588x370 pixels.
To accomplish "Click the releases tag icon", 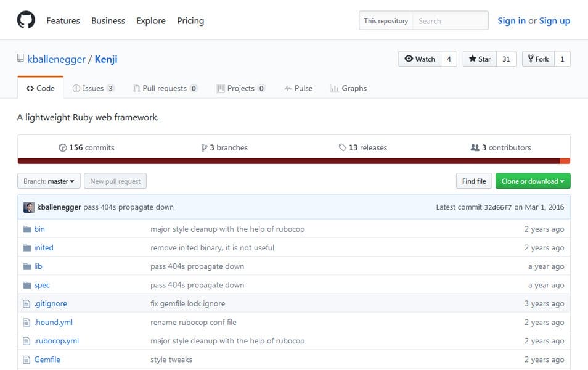I will pyautogui.click(x=342, y=147).
